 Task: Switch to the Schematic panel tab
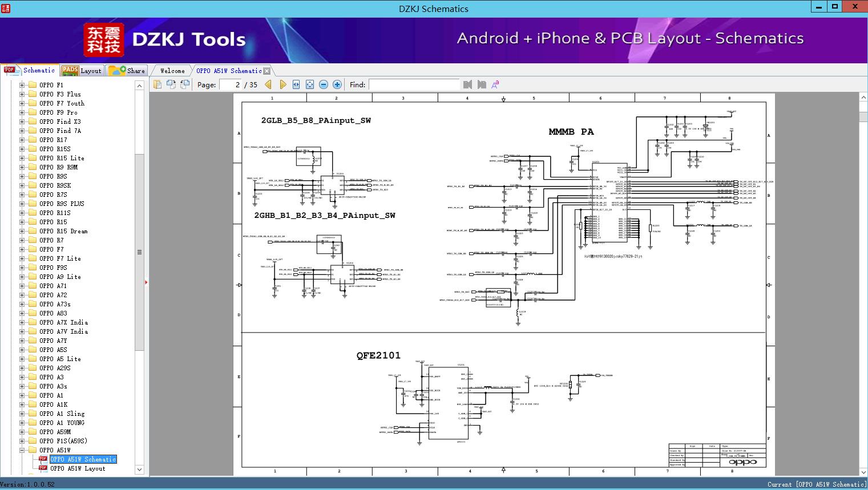point(29,70)
